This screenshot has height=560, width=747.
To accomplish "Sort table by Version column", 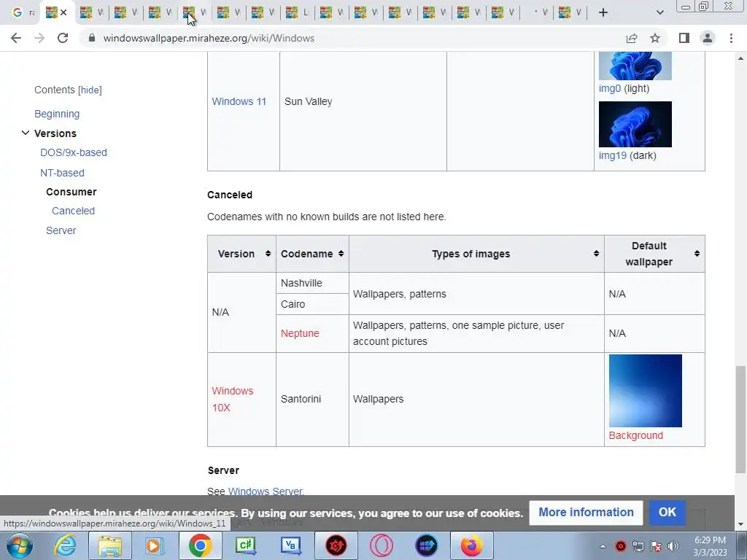I will [241, 254].
